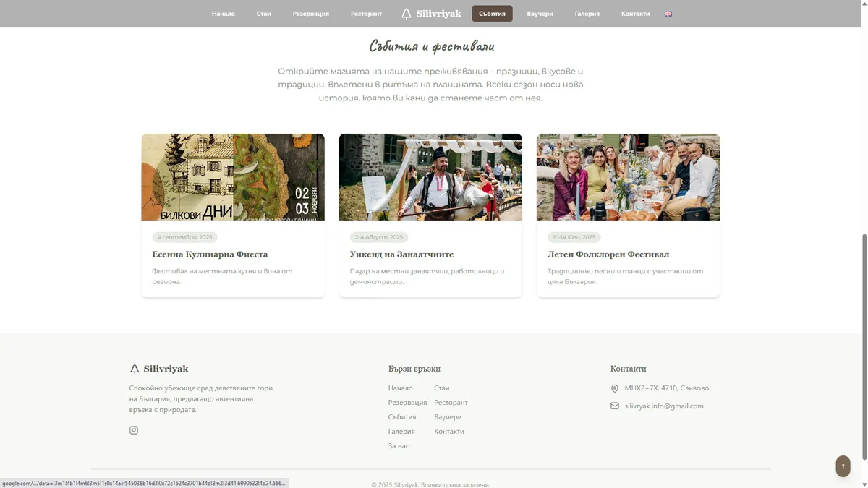This screenshot has height=488, width=868.
Task: Click "Контакти" under Бързи връзки
Action: click(x=448, y=431)
